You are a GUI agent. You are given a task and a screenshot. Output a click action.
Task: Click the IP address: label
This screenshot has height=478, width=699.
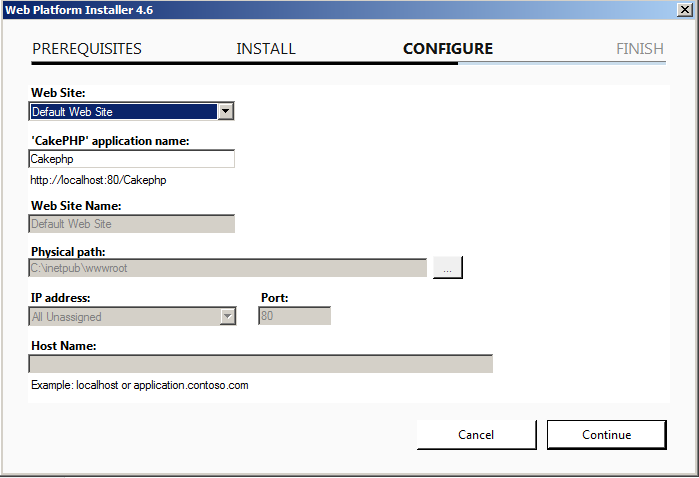point(60,298)
